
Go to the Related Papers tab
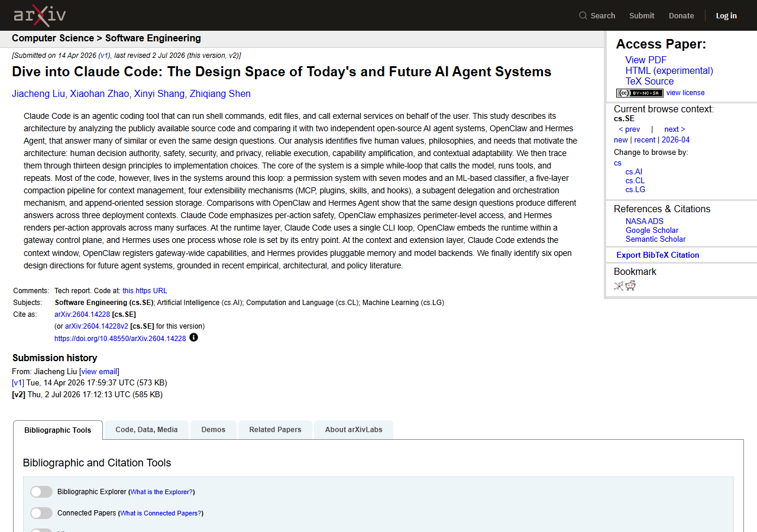point(276,430)
